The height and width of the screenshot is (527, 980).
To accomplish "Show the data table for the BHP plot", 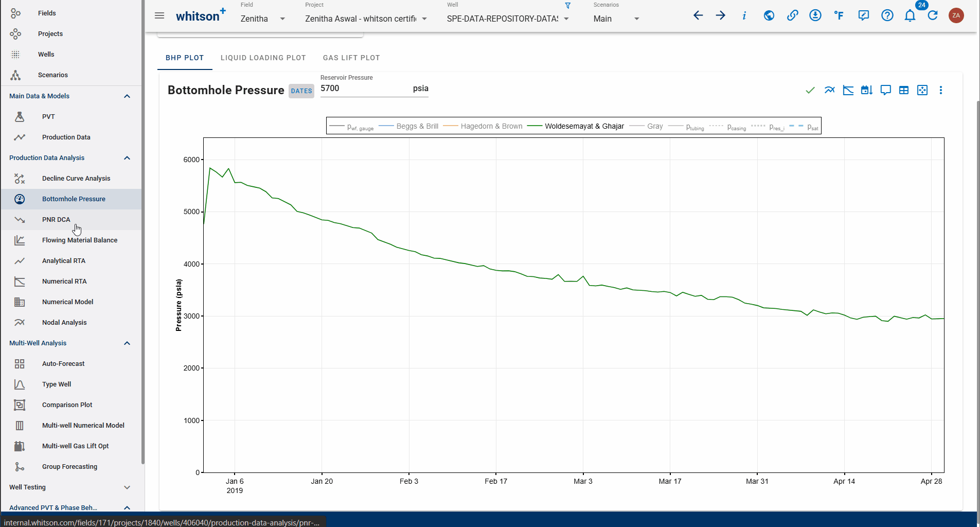I will [x=904, y=90].
